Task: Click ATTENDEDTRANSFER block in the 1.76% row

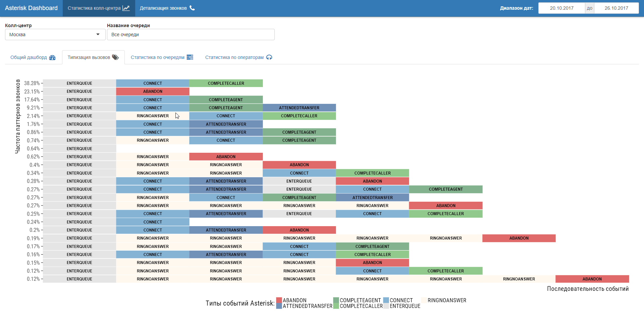Action: (x=226, y=124)
